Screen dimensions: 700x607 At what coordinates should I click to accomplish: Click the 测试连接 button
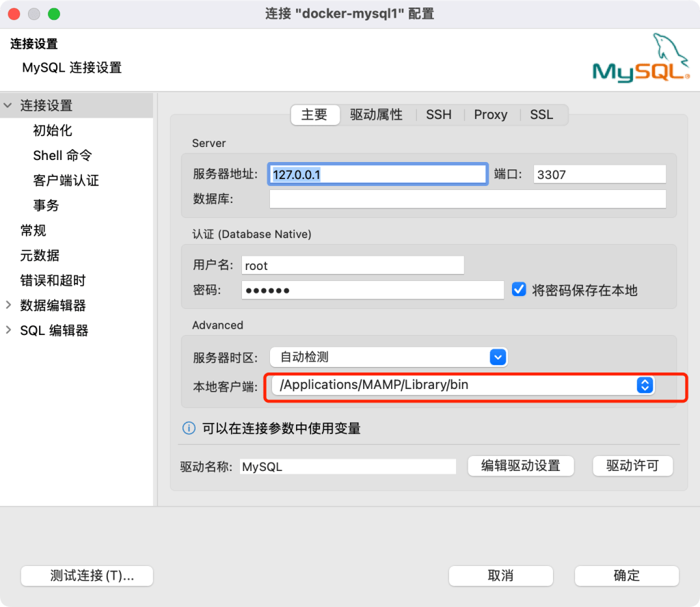pos(87,576)
